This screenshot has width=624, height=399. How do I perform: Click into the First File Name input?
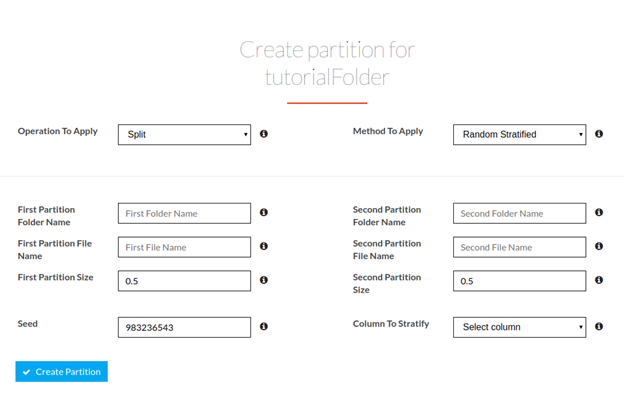(184, 247)
